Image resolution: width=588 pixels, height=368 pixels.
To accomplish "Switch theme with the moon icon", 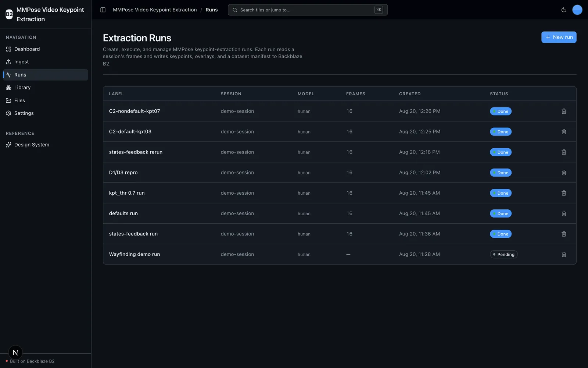I will 564,10.
